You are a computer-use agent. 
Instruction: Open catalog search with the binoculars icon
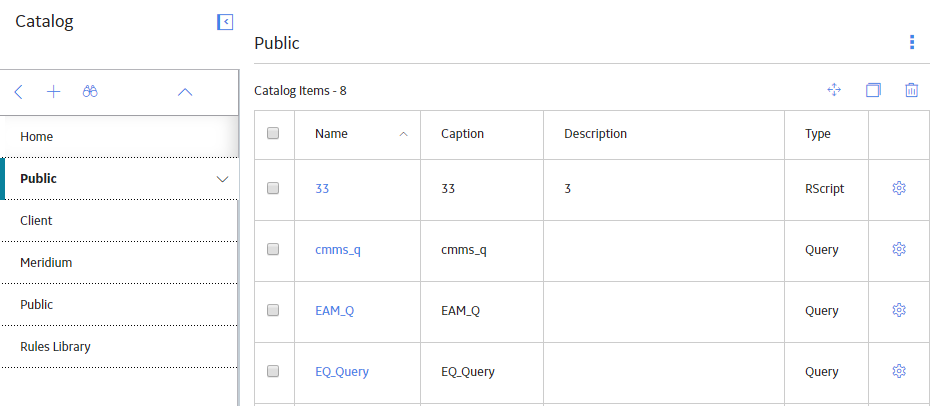click(x=90, y=92)
